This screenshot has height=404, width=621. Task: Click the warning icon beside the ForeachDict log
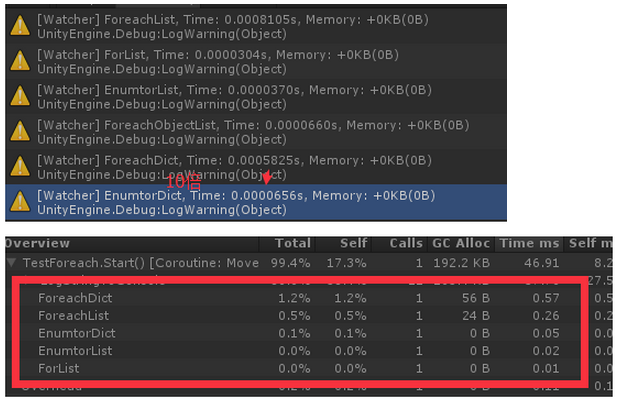tap(20, 167)
